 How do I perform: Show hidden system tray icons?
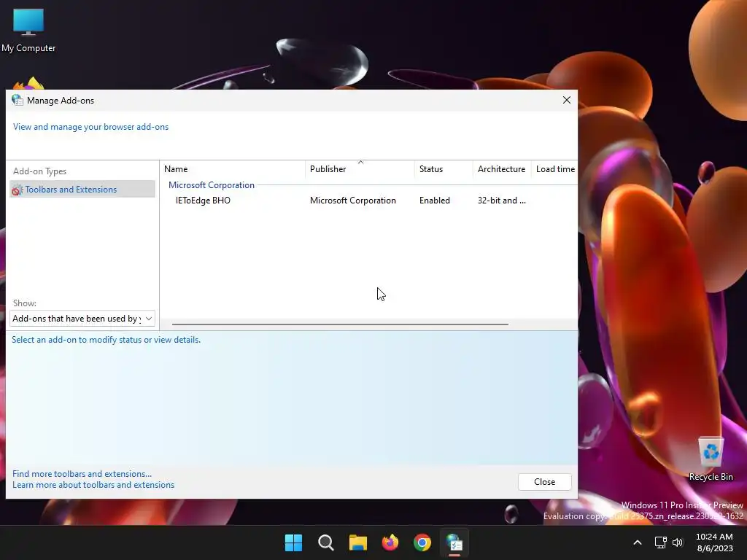(638, 542)
